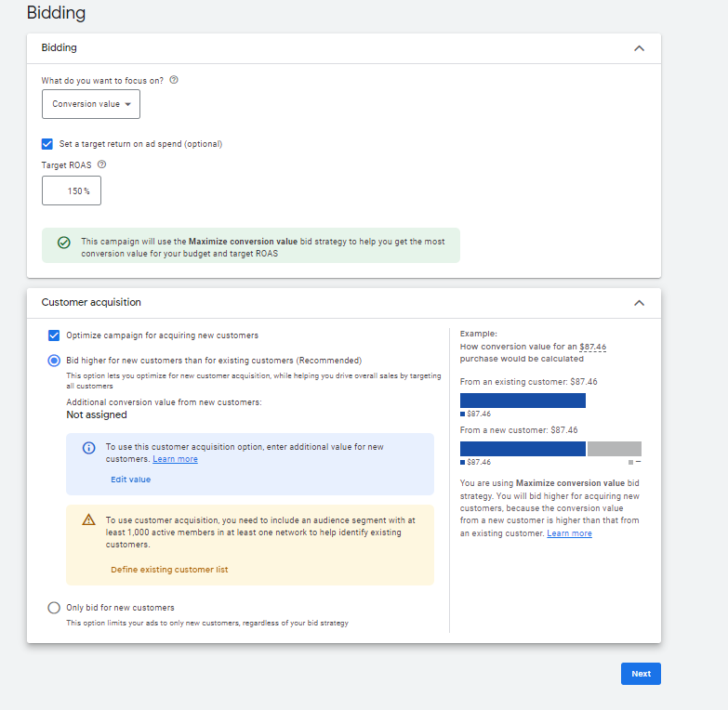Select Bid higher for new customers option
Viewport: 728px width, 710px height.
click(54, 361)
